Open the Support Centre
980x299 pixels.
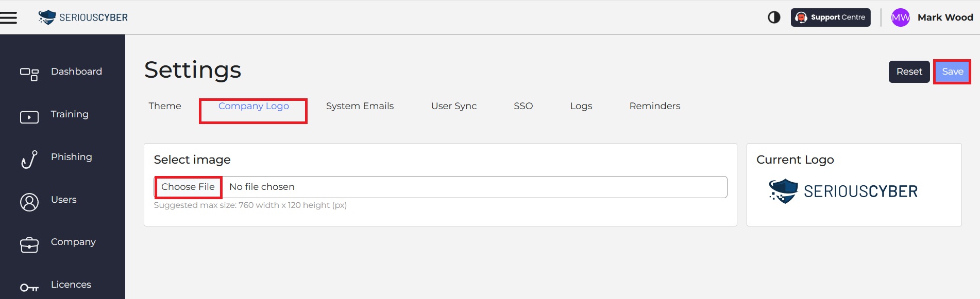[x=831, y=17]
